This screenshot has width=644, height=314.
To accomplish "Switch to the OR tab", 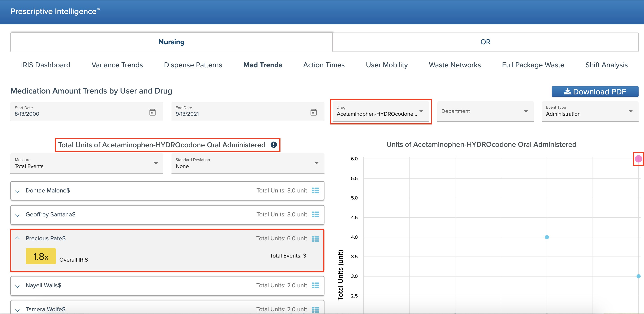I will pyautogui.click(x=485, y=42).
